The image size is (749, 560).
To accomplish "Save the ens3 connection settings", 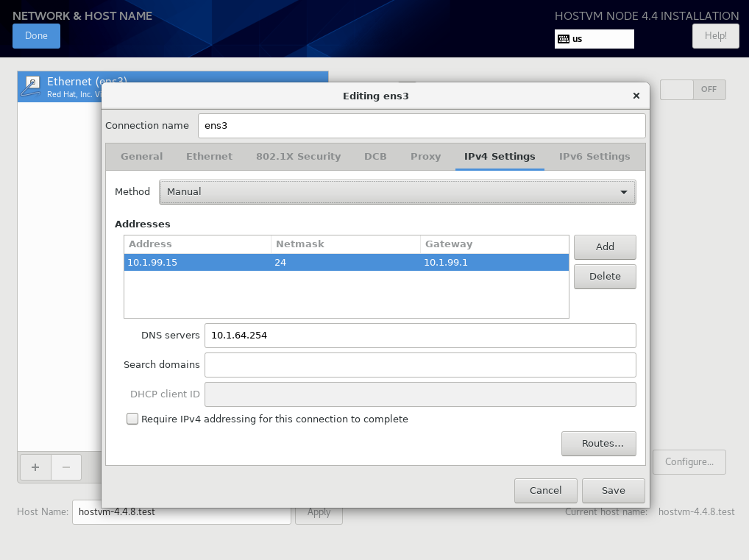I will (614, 491).
